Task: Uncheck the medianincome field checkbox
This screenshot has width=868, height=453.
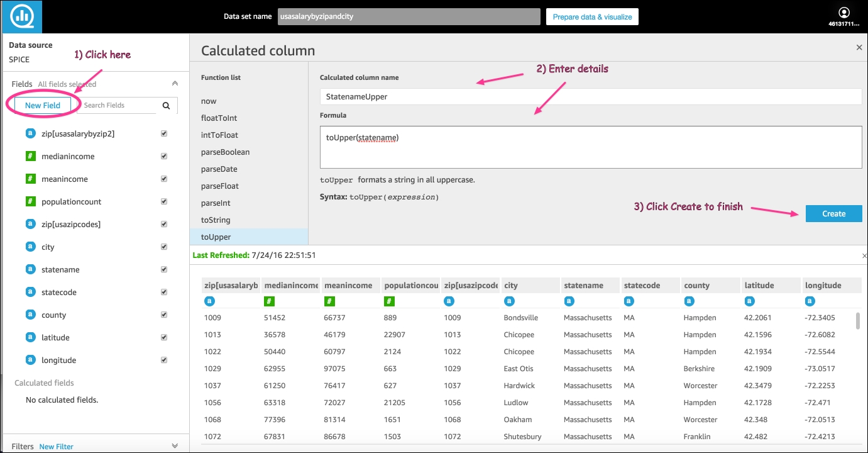Action: pos(164,156)
